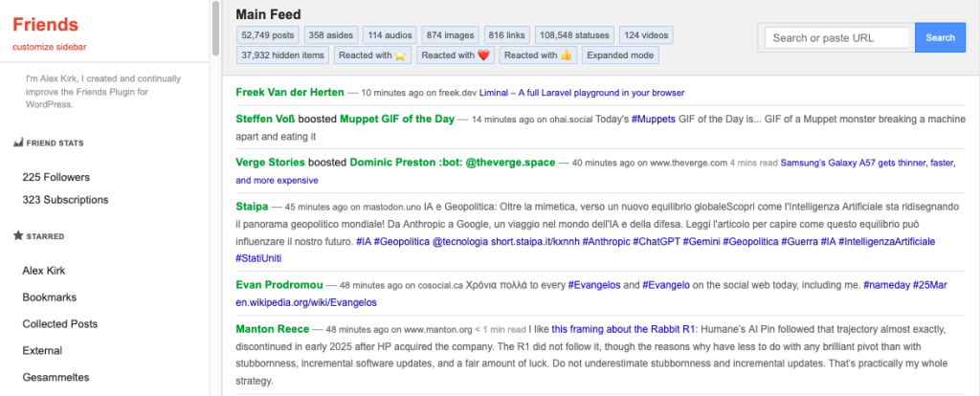
Task: Show only 124 videos
Action: [645, 35]
